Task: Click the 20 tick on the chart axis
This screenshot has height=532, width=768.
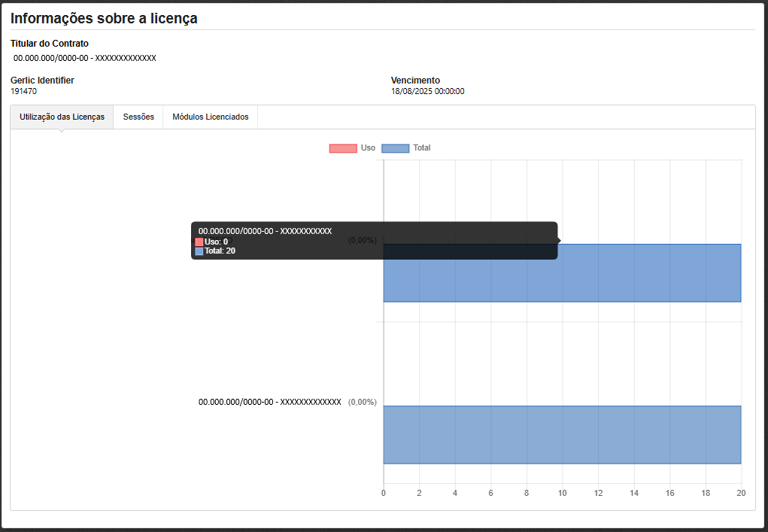Action: coord(740,493)
